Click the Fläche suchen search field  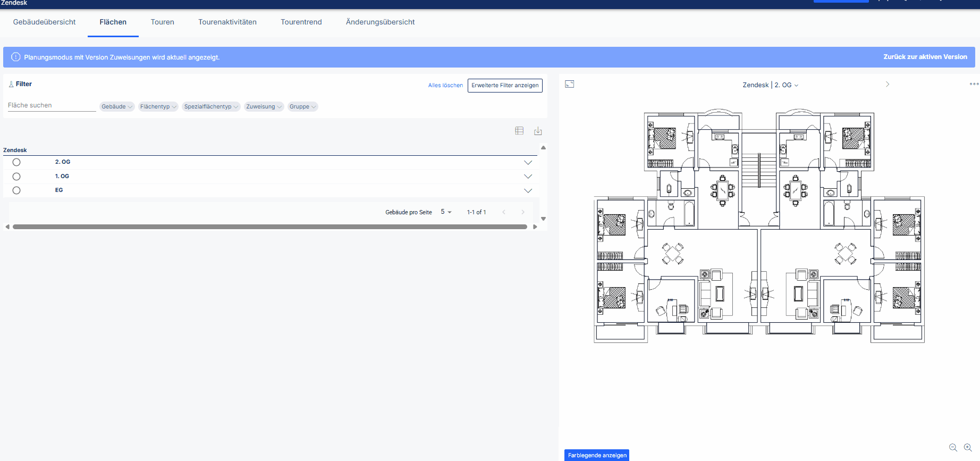(x=52, y=105)
